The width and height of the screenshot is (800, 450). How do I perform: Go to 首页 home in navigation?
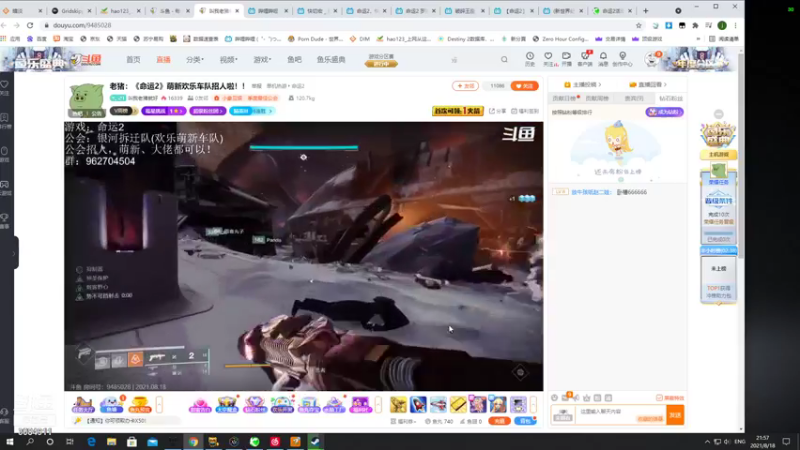click(x=133, y=60)
